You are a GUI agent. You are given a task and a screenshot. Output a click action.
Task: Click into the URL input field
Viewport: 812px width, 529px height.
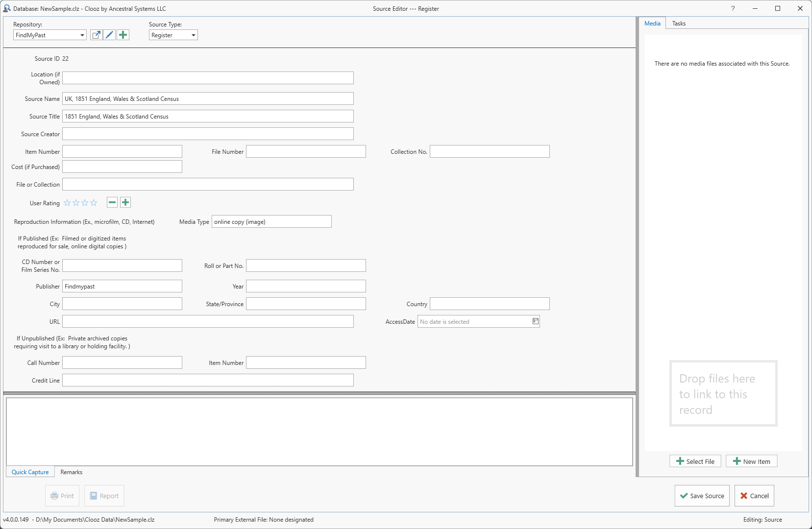pos(208,322)
